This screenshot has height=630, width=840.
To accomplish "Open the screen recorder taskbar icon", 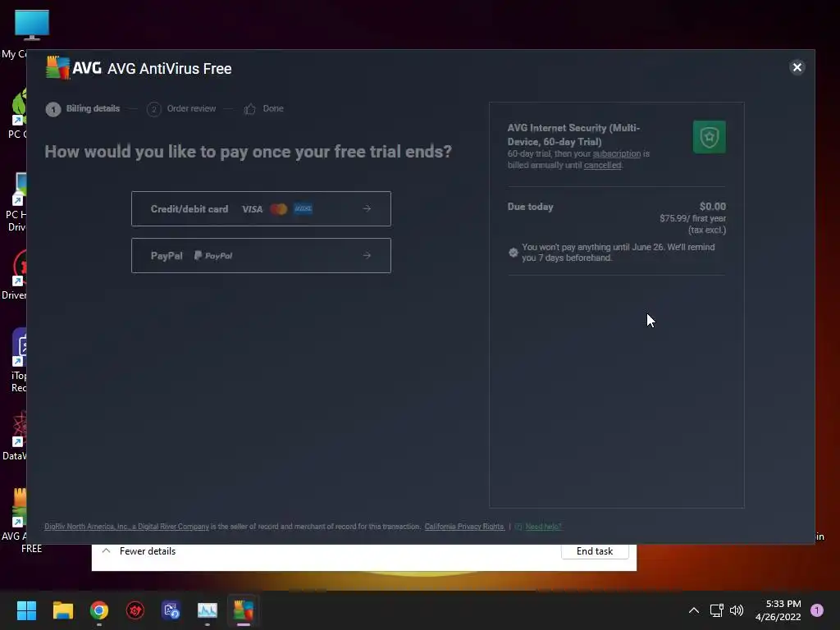I will point(171,610).
